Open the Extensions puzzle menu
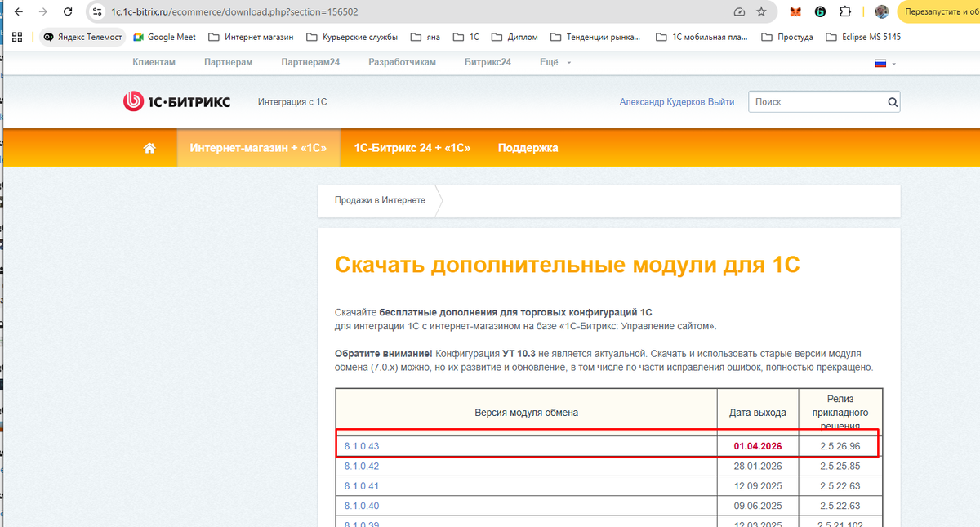 coord(845,12)
